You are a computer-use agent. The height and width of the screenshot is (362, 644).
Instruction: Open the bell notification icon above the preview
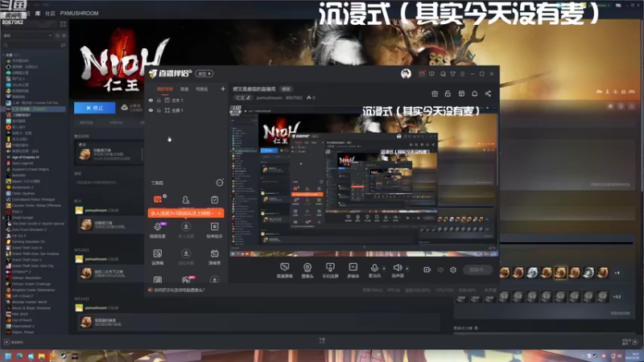[x=474, y=93]
